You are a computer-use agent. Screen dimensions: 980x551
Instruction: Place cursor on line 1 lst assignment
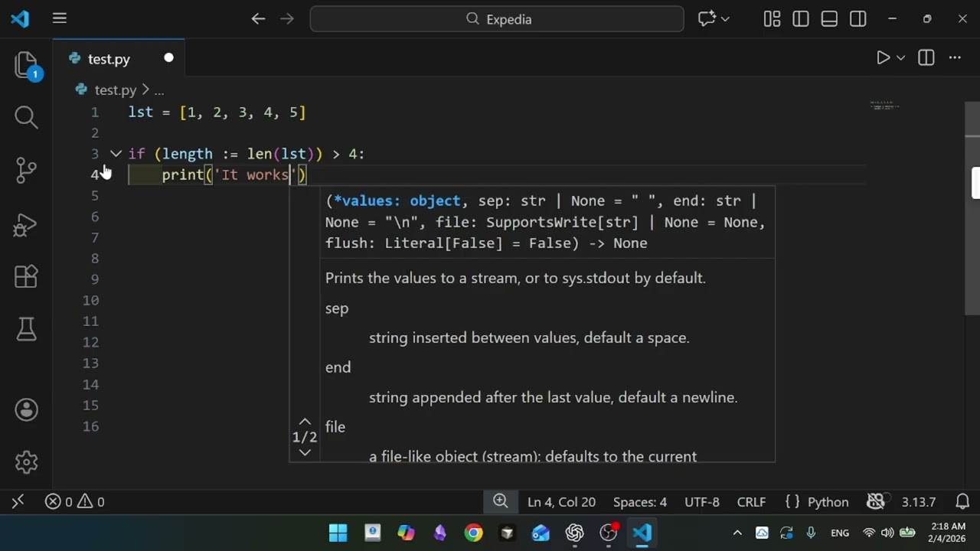click(217, 112)
